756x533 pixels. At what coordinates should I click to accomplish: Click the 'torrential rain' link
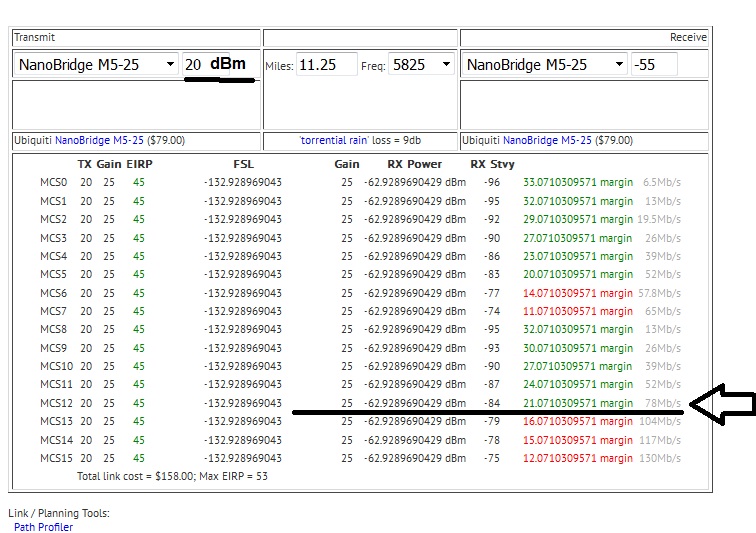pyautogui.click(x=334, y=140)
